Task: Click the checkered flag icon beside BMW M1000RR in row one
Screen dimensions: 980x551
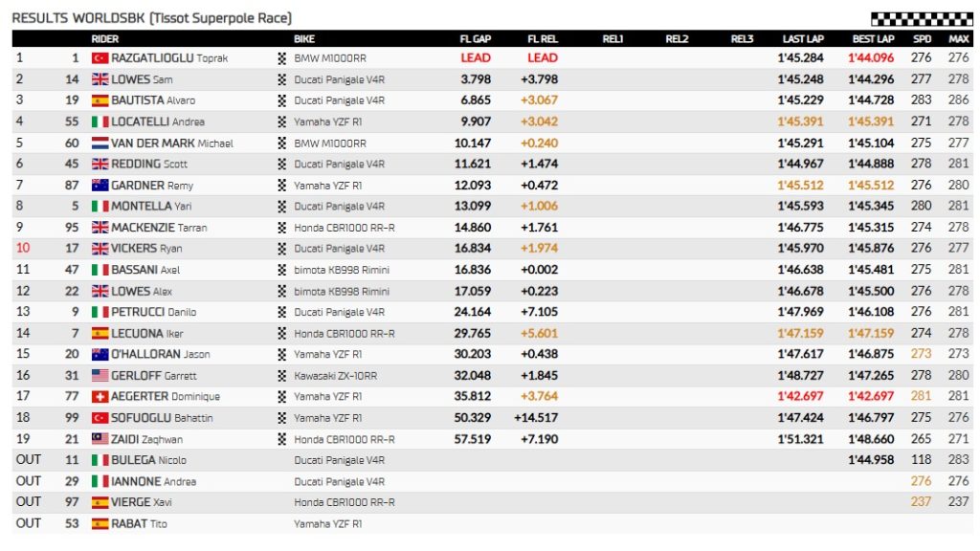Action: coord(281,58)
